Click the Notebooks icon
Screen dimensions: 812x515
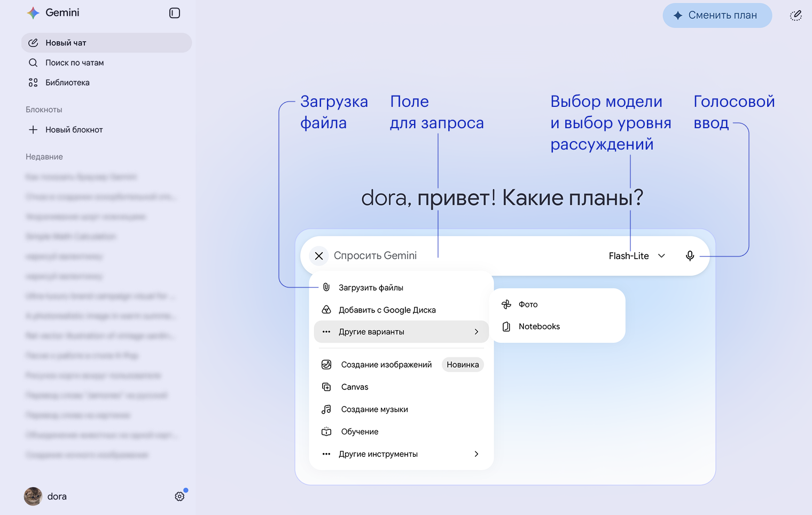tap(506, 326)
